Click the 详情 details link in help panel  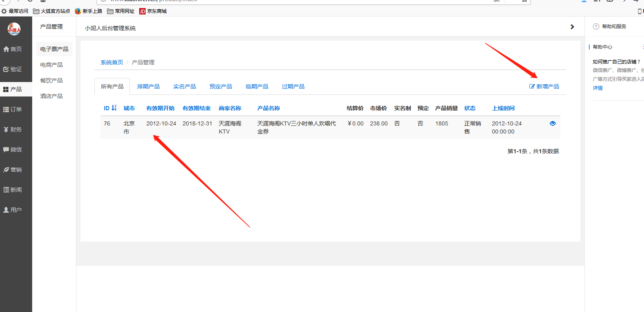point(598,88)
